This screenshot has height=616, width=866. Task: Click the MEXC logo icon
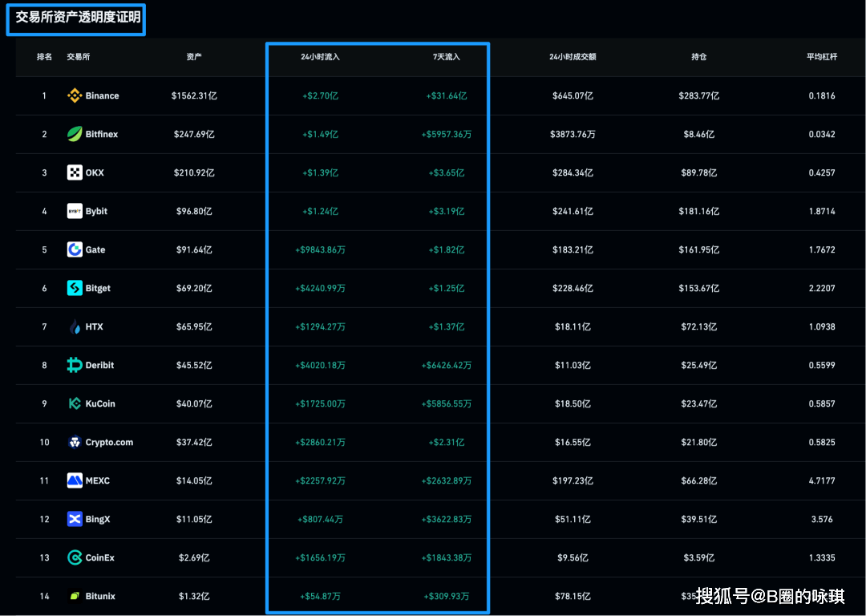(x=75, y=480)
